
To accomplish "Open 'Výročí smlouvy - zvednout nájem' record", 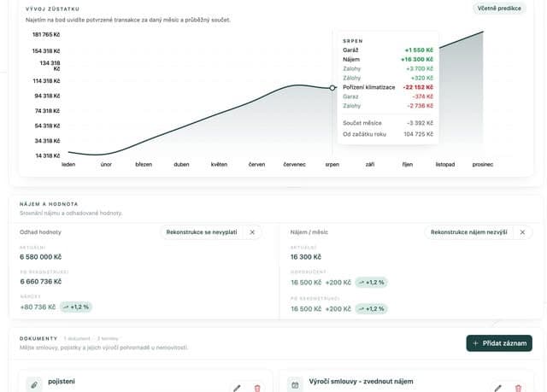I will [361, 381].
